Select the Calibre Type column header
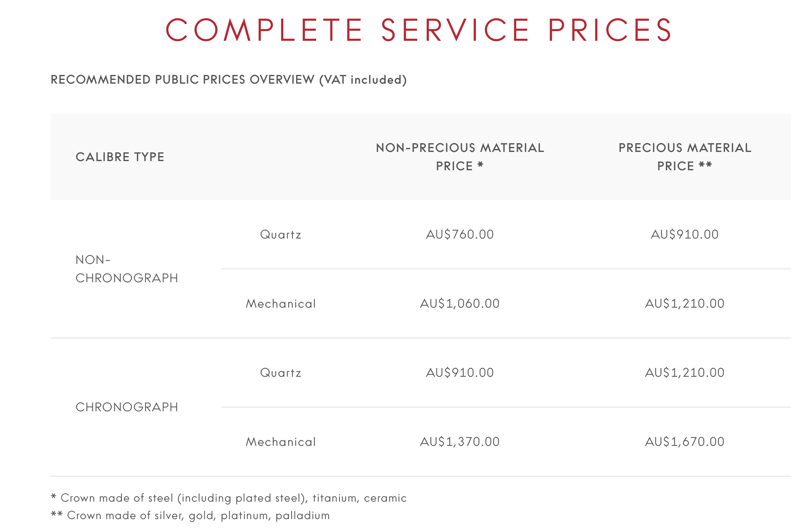Viewport: 812px width, 532px height. 120,157
